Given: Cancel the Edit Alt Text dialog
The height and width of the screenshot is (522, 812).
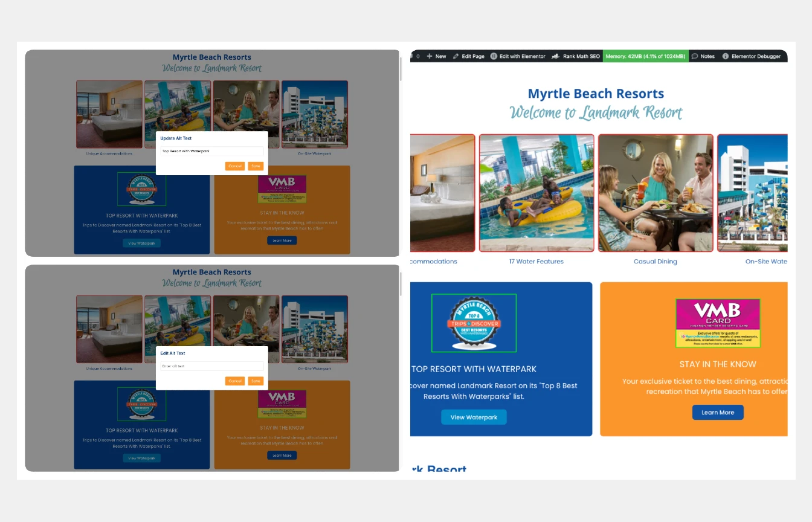Looking at the screenshot, I should pos(235,381).
